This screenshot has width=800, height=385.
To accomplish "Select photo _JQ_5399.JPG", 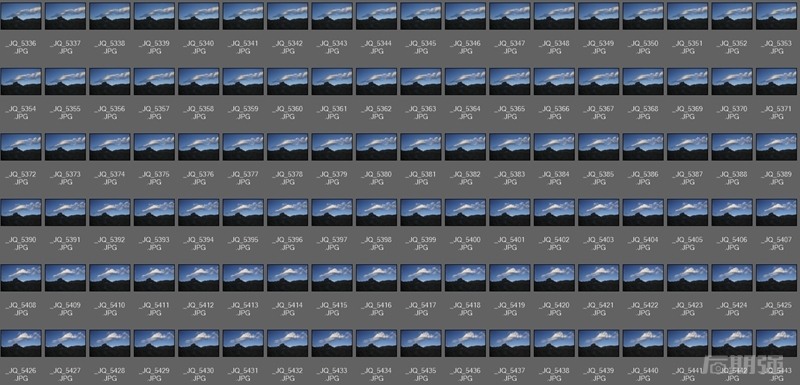I will [x=421, y=212].
